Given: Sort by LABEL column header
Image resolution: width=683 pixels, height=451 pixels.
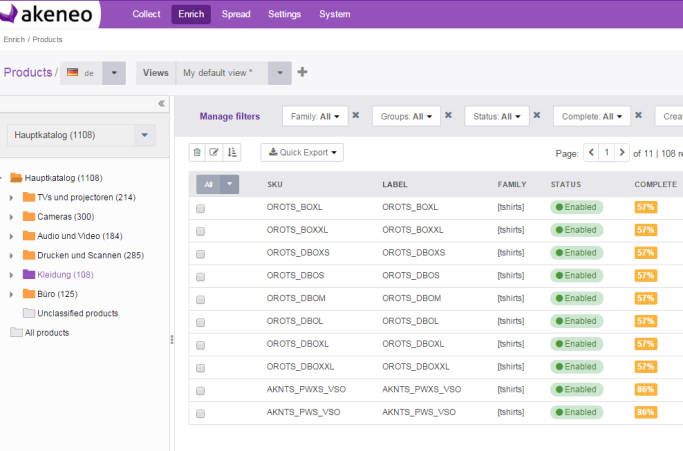Looking at the screenshot, I should coord(395,184).
